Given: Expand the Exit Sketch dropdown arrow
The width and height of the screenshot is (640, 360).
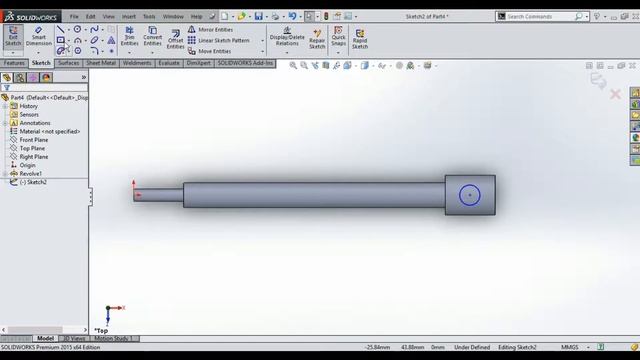Looking at the screenshot, I should 13,53.
